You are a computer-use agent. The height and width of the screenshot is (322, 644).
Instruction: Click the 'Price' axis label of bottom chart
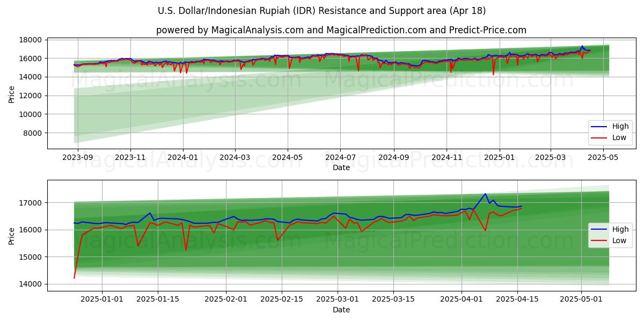pos(12,236)
